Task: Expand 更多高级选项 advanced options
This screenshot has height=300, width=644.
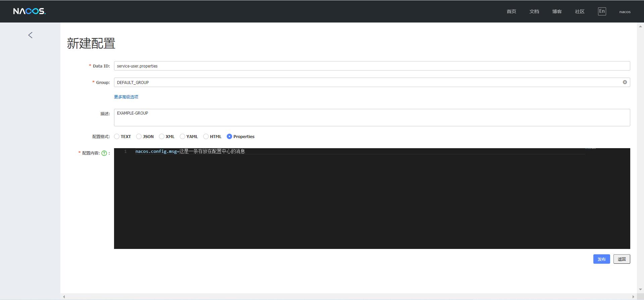Action: [x=126, y=97]
